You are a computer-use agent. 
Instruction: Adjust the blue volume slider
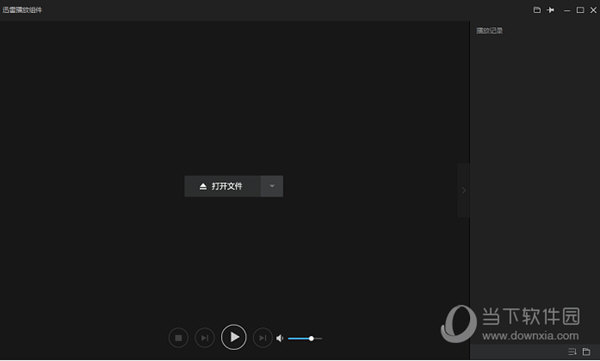coord(305,339)
